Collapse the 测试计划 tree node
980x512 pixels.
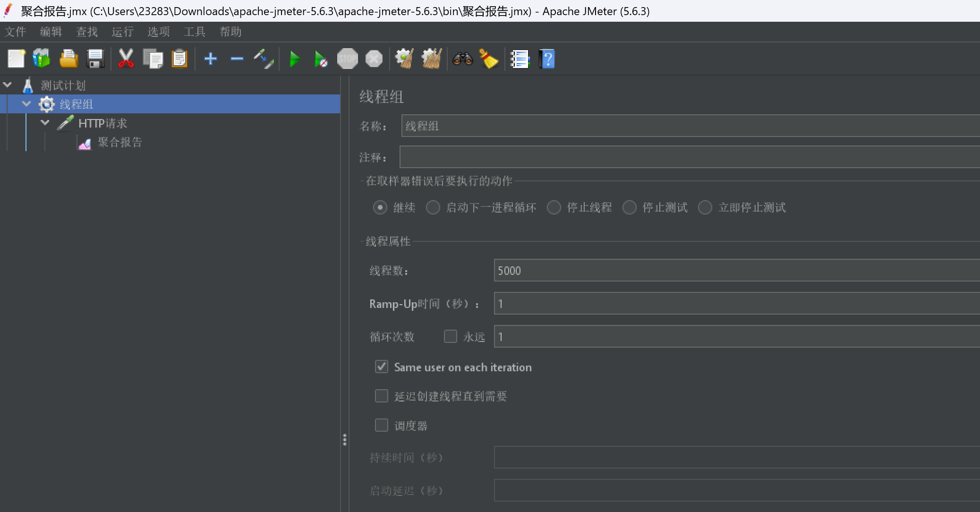8,85
